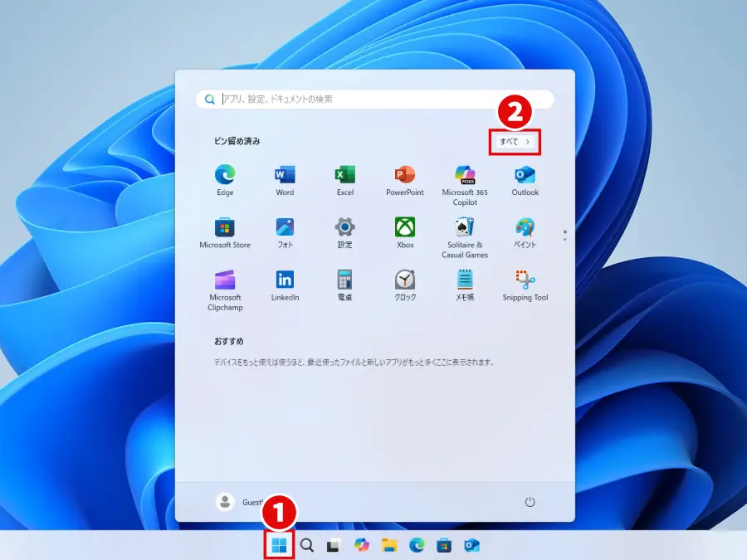Open Edge from pinned apps
747x560 pixels.
tap(225, 180)
